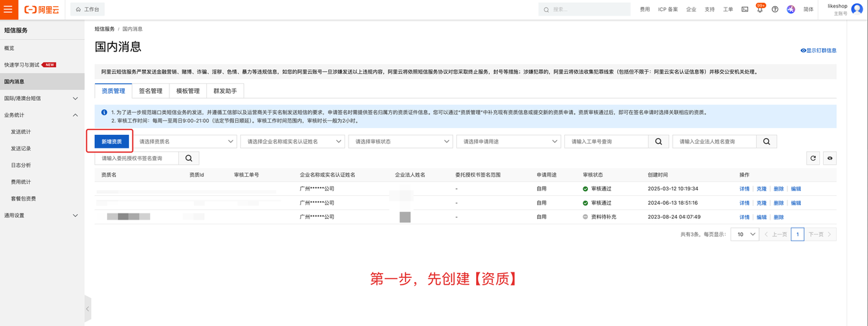Open 详情 for 2025-03-12 row
The height and width of the screenshot is (326, 868).
pos(745,188)
